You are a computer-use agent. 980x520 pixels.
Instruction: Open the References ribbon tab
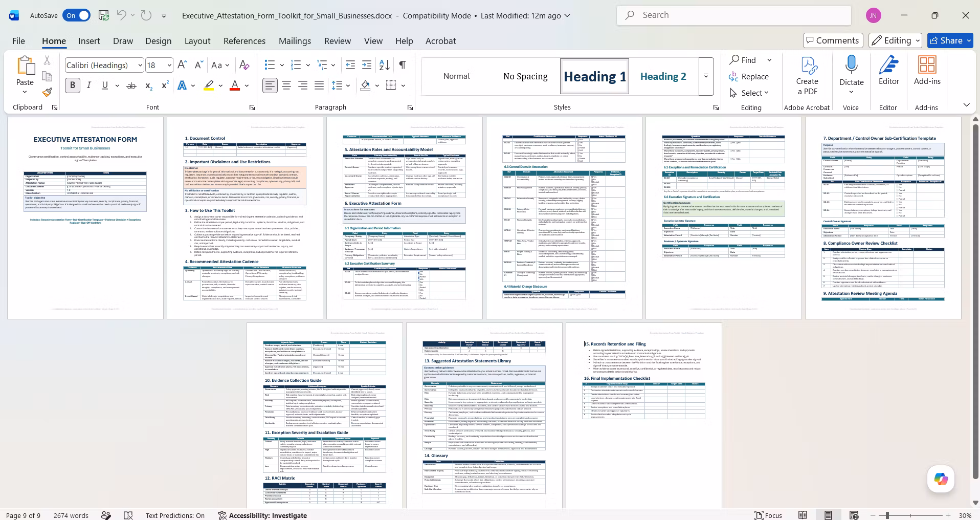point(244,41)
